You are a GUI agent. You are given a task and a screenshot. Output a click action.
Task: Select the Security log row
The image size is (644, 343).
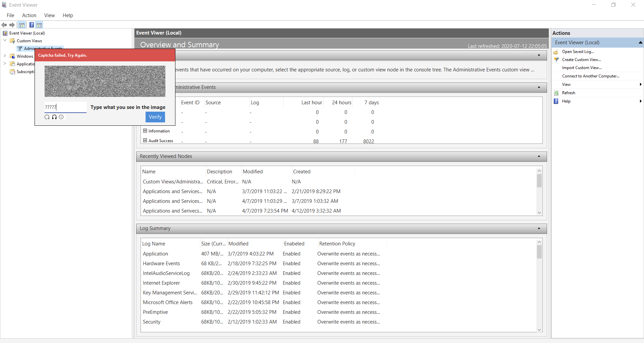[262, 322]
